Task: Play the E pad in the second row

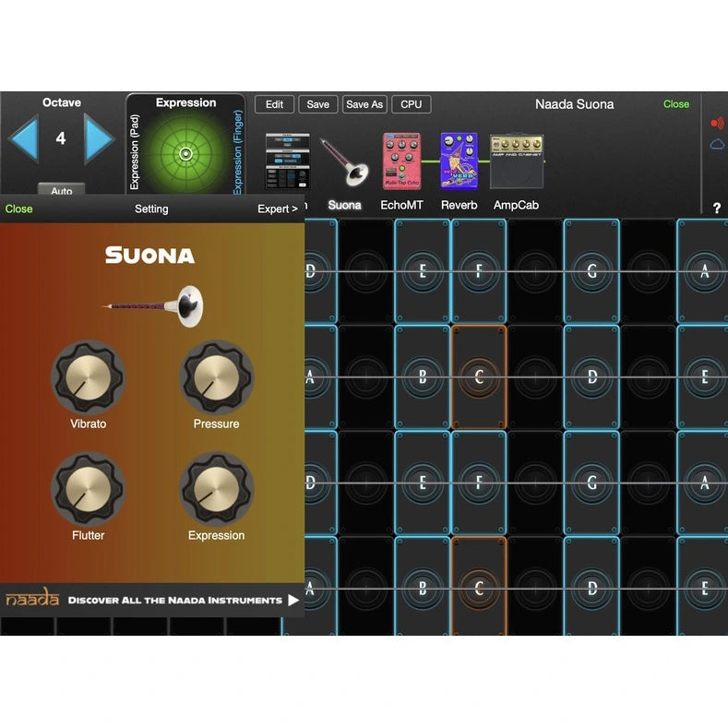Action: coord(702,377)
